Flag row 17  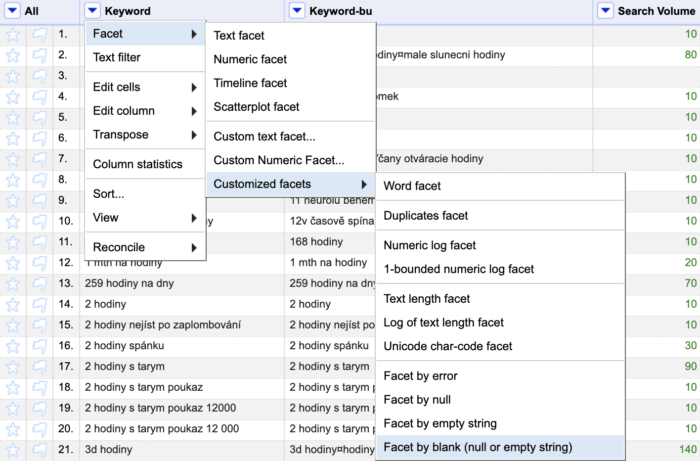click(40, 366)
